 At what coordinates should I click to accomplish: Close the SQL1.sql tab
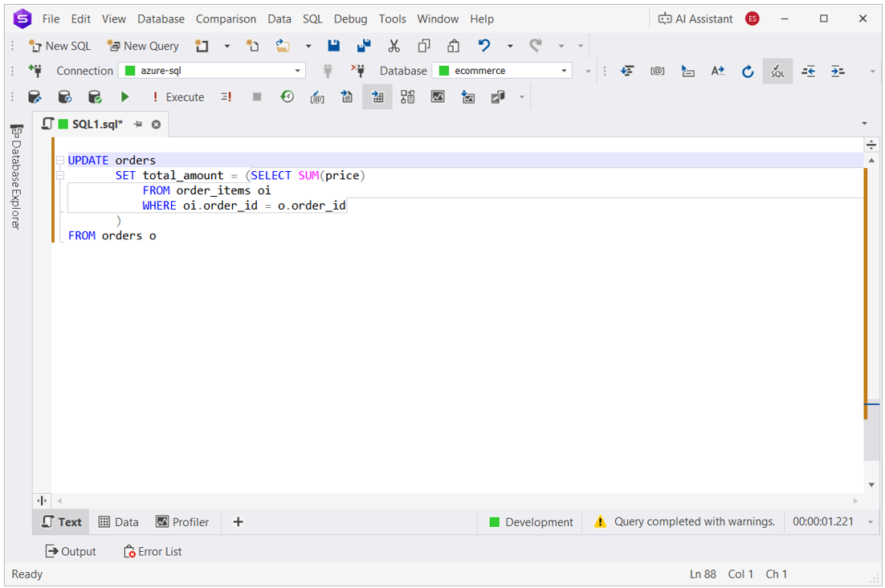pyautogui.click(x=157, y=125)
